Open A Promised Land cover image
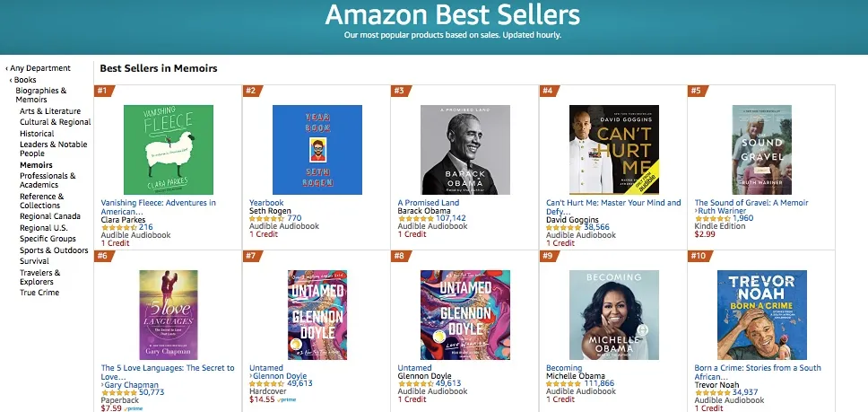Screen dimensions: 868x412 pos(465,150)
